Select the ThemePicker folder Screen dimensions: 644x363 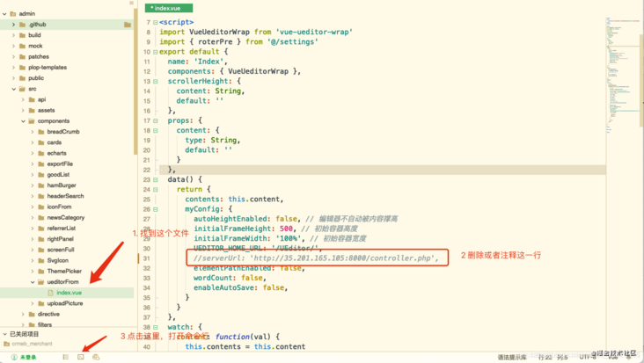click(x=64, y=271)
